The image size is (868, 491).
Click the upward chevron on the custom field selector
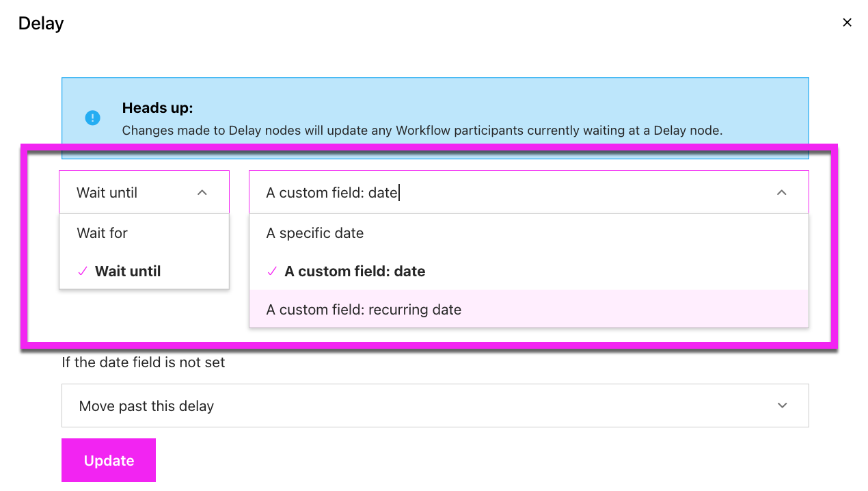coord(781,194)
